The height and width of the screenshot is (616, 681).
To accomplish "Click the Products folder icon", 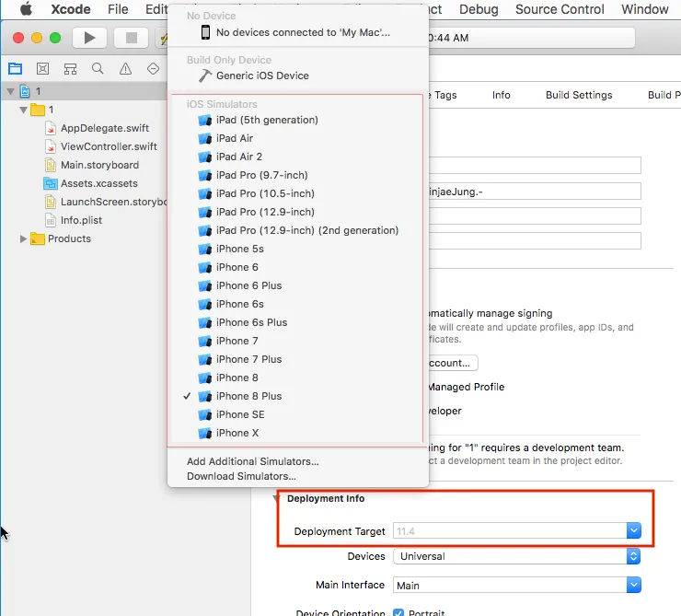I will pyautogui.click(x=38, y=238).
